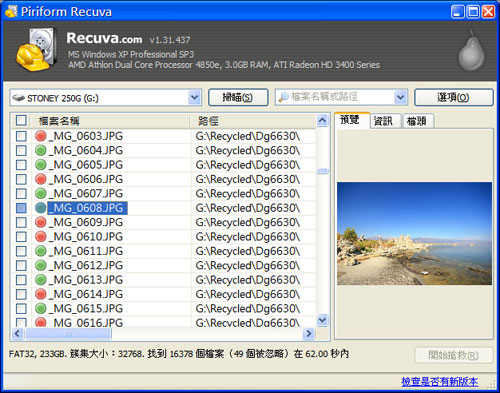
Task: Click the path cell for _MG_0603.JPG
Action: point(248,136)
